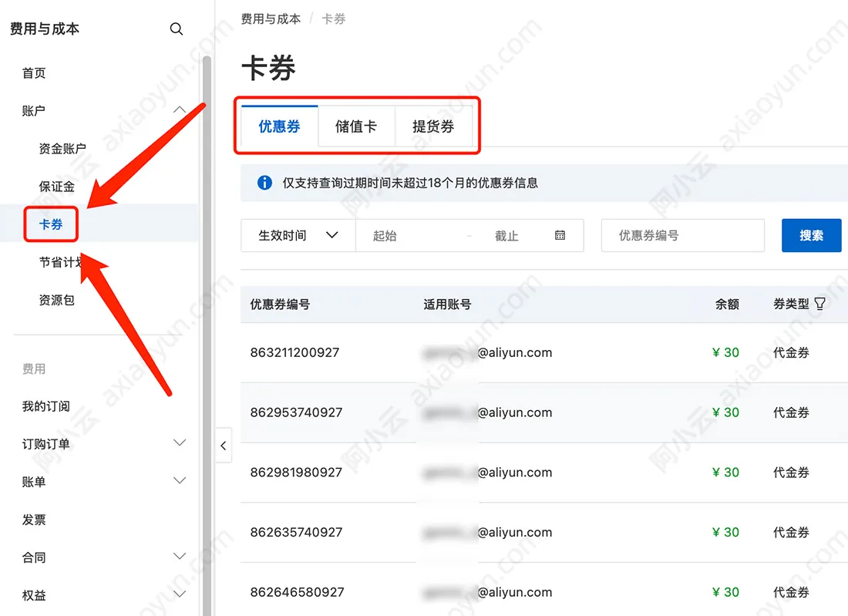Select the 优惠券 tab
Image resolution: width=848 pixels, height=616 pixels.
pos(279,126)
